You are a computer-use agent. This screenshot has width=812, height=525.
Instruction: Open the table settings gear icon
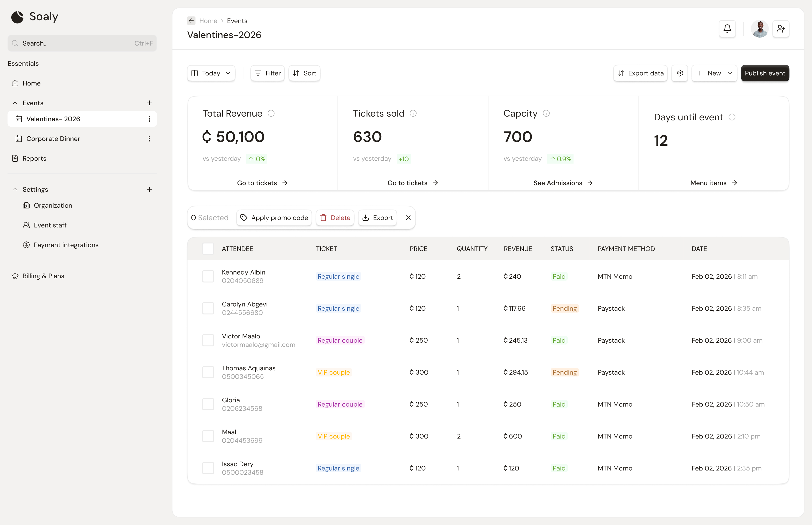point(679,73)
